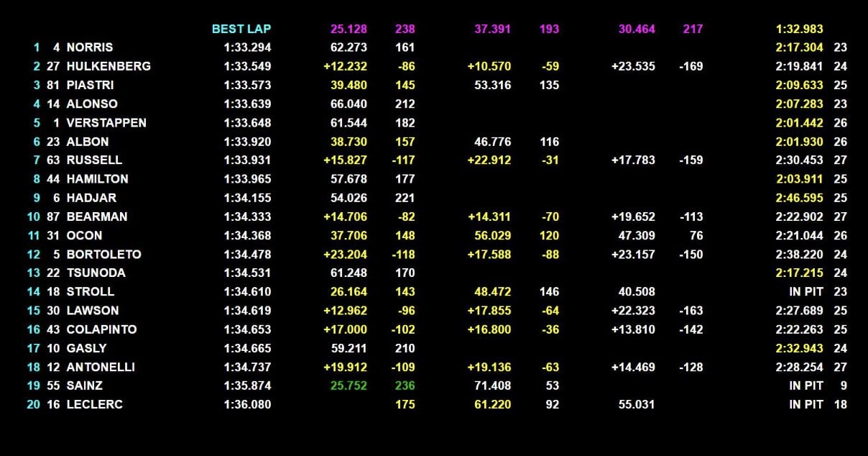The height and width of the screenshot is (456, 868).
Task: Select the BORTOLETO driver name
Action: (103, 255)
